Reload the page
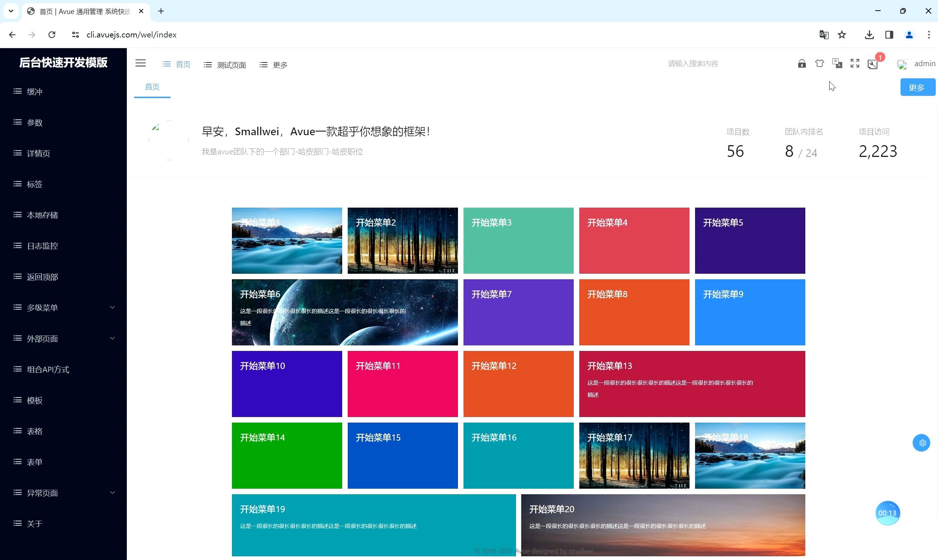This screenshot has width=938, height=560. click(52, 35)
